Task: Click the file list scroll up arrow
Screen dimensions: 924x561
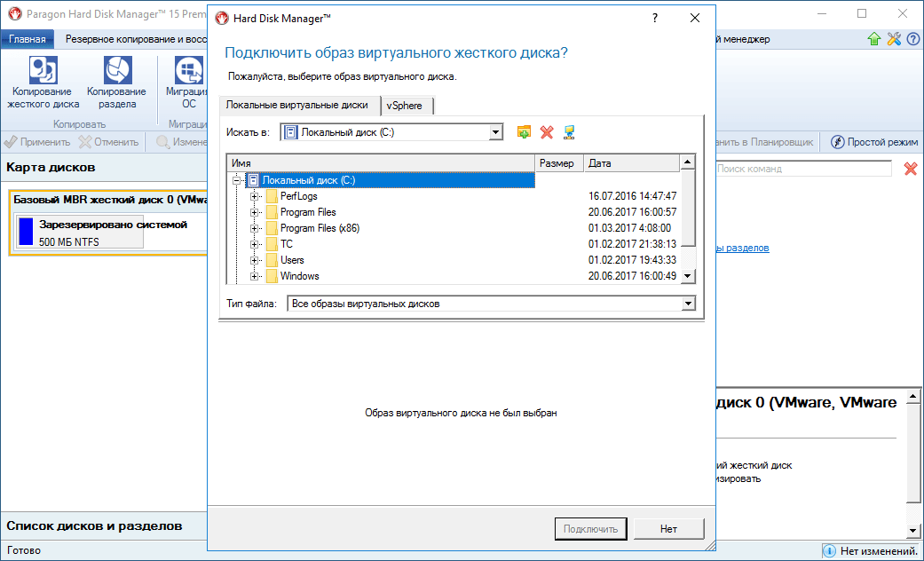Action: point(688,162)
